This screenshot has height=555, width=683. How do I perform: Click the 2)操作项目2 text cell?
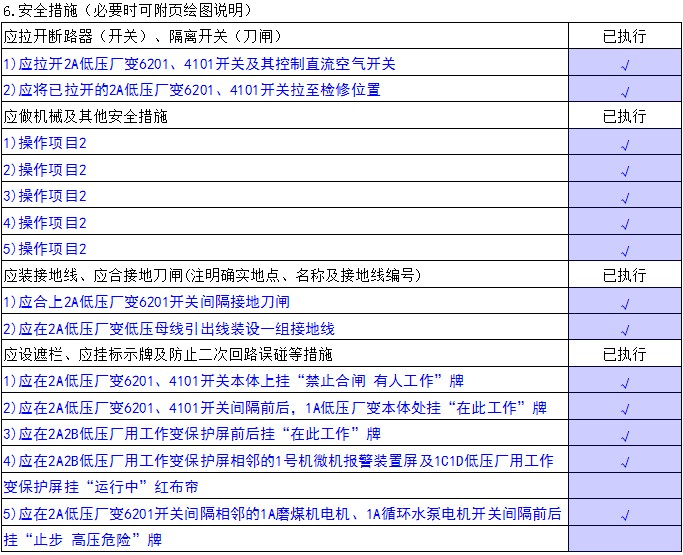(284, 169)
